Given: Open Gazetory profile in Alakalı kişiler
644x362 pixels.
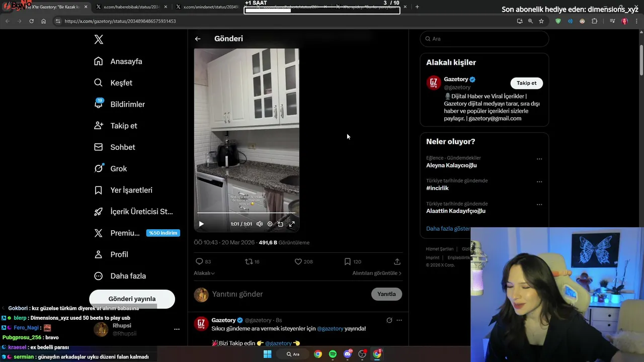Looking at the screenshot, I should click(456, 79).
